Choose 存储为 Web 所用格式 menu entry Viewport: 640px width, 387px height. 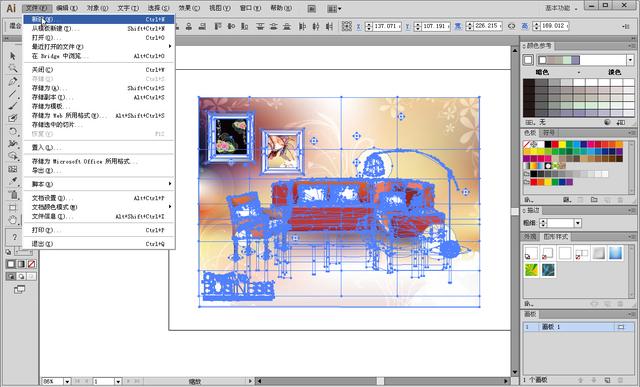99,116
